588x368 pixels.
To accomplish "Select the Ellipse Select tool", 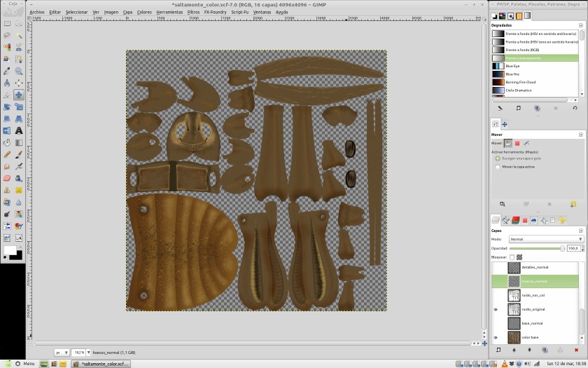I will 18,23.
